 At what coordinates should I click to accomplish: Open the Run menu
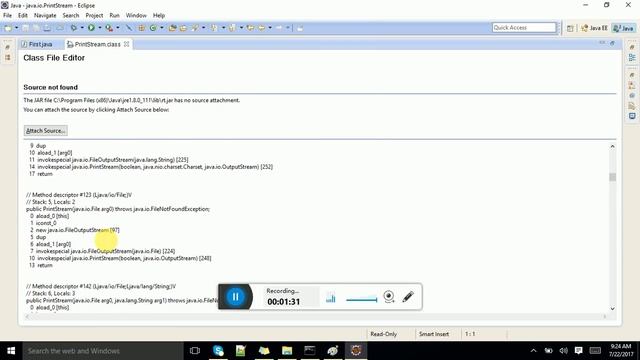114,15
